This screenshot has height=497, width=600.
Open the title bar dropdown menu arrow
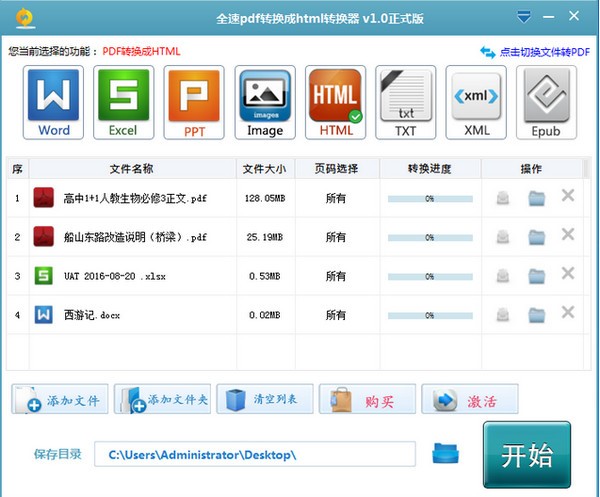pyautogui.click(x=524, y=17)
